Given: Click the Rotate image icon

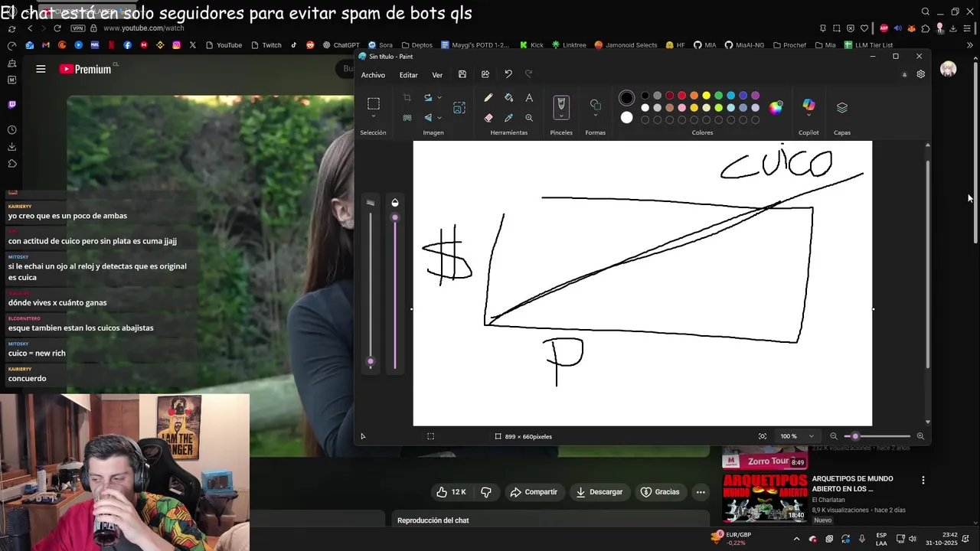Looking at the screenshot, I should click(428, 98).
